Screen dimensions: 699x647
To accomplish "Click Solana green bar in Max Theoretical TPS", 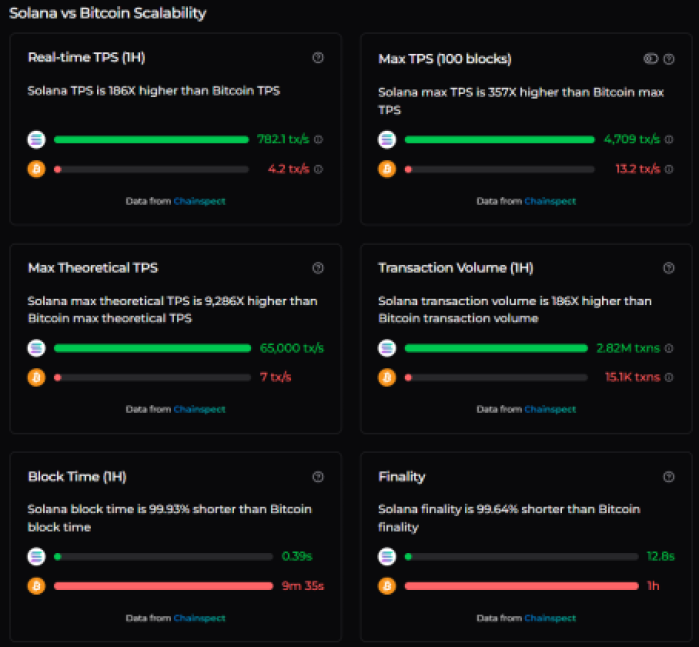I will pyautogui.click(x=152, y=348).
